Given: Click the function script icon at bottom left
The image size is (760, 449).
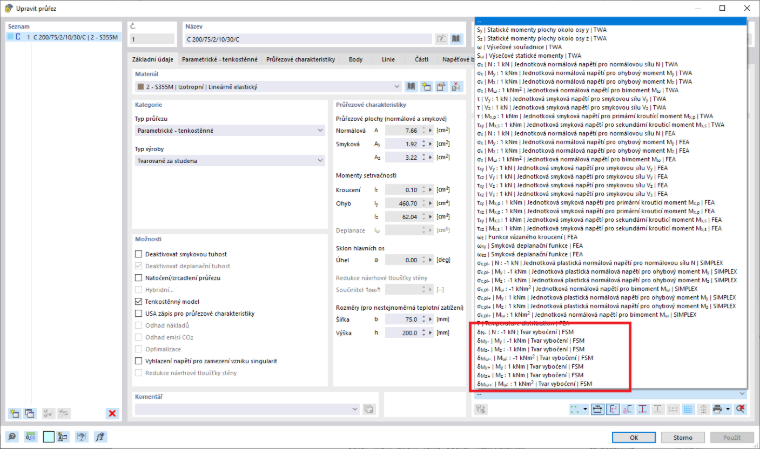Looking at the screenshot, I should (x=100, y=437).
